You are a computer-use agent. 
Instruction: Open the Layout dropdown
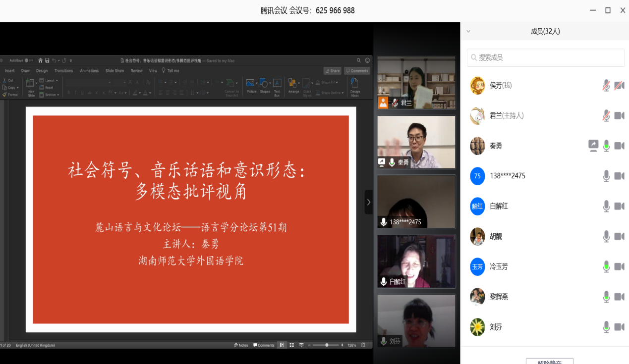(x=49, y=80)
